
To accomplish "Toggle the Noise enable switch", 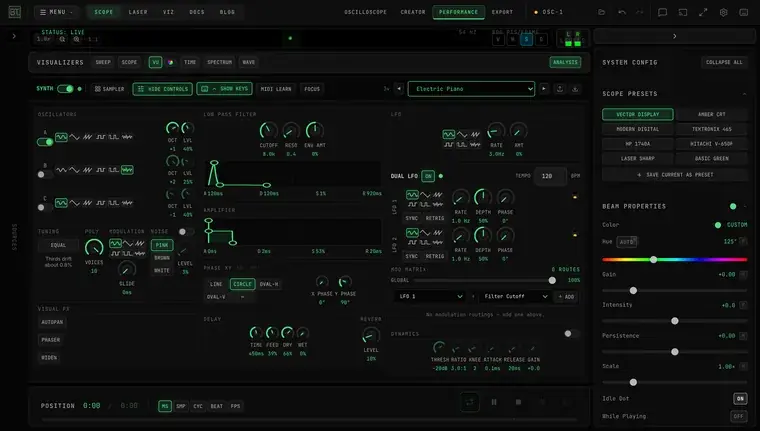I will [186, 232].
